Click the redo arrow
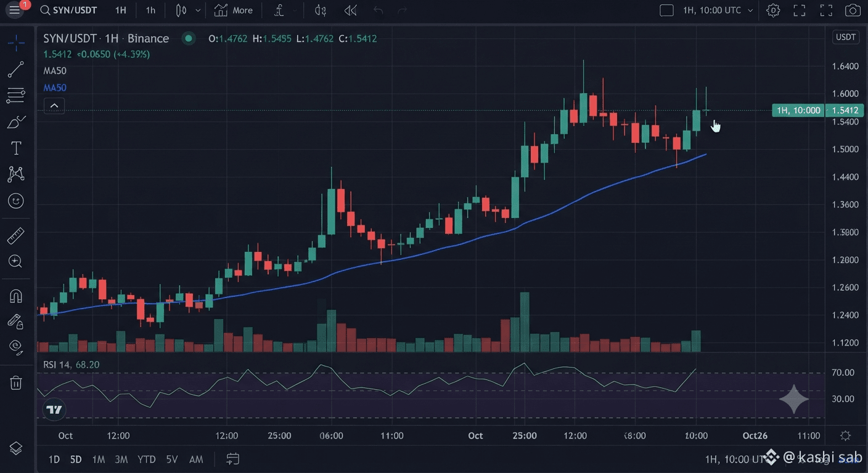This screenshot has width=868, height=473. [403, 10]
